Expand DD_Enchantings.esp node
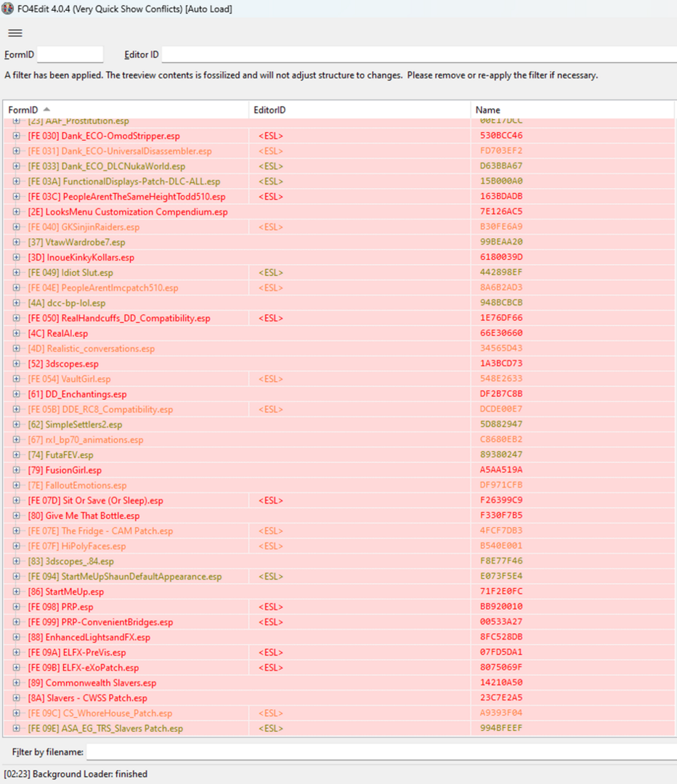Viewport: 677px width, 784px height. pyautogui.click(x=17, y=394)
